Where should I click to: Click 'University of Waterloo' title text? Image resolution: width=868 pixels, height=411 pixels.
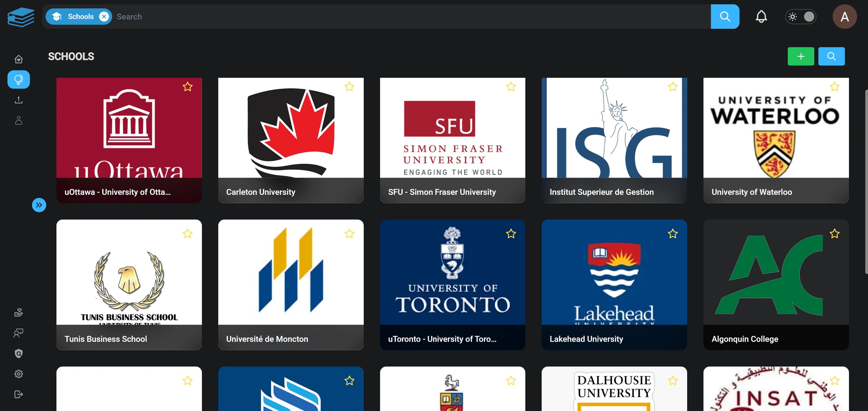pos(752,192)
